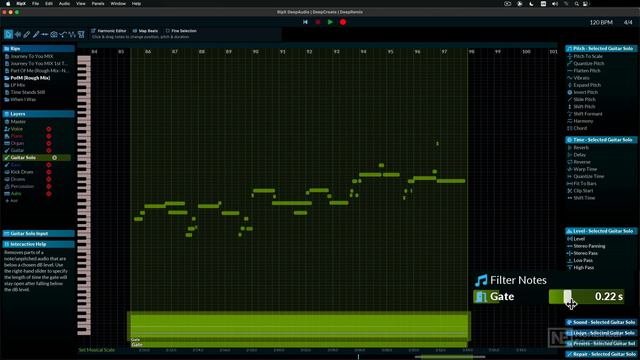The width and height of the screenshot is (640, 360).
Task: Click the trash delete tool
Action: pos(81,35)
